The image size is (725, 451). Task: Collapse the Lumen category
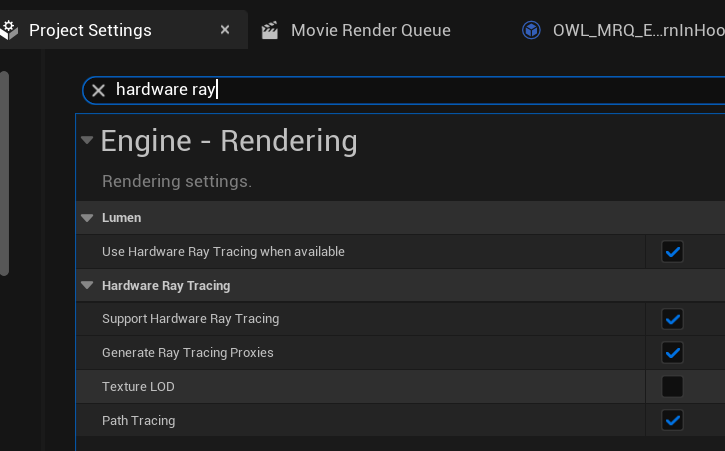pos(87,217)
